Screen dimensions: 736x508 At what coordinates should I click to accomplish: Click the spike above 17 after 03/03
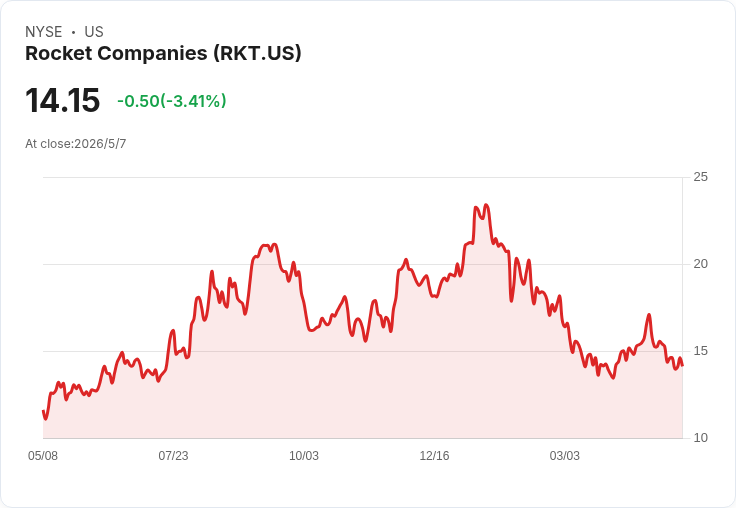click(649, 315)
